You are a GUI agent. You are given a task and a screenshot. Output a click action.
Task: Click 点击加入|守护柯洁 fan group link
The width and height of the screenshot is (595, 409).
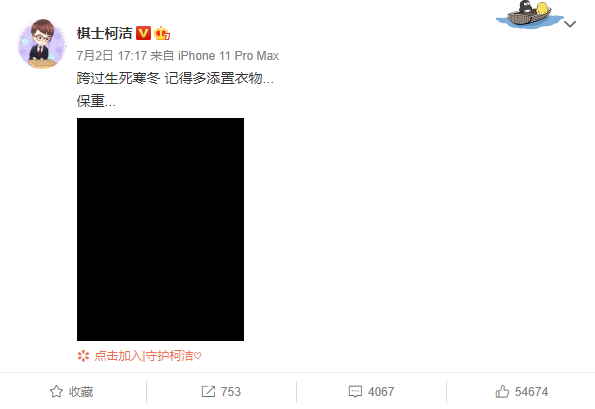point(148,356)
